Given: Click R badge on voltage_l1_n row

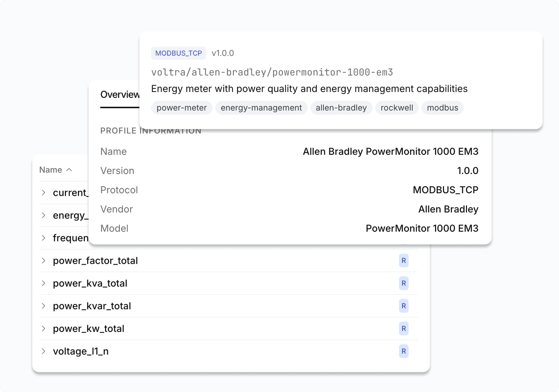Looking at the screenshot, I should 403,351.
